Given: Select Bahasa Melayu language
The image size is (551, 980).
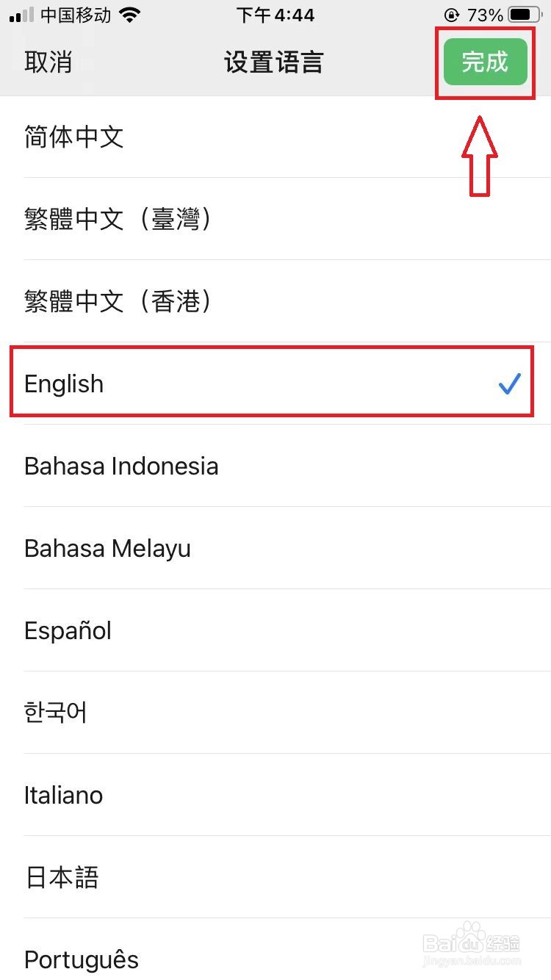Looking at the screenshot, I should point(107,548).
